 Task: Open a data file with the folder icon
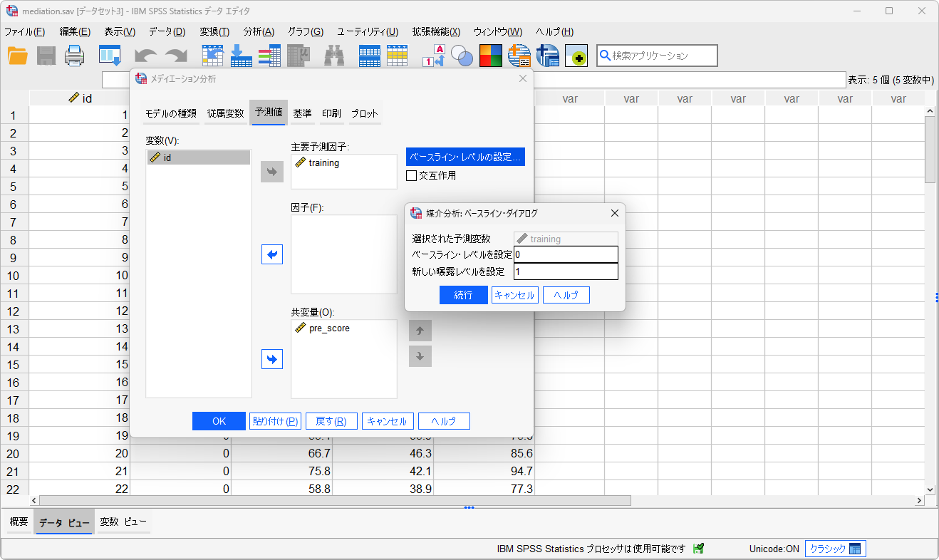tap(17, 56)
